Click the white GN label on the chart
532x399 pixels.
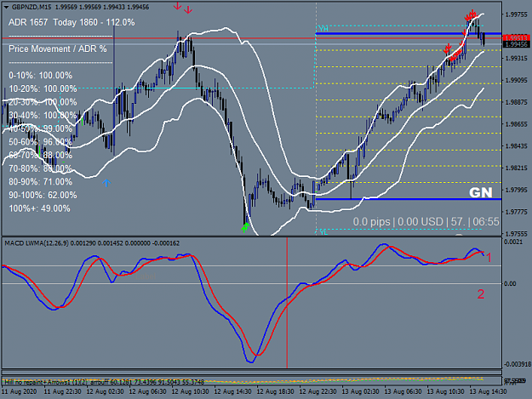click(x=480, y=192)
